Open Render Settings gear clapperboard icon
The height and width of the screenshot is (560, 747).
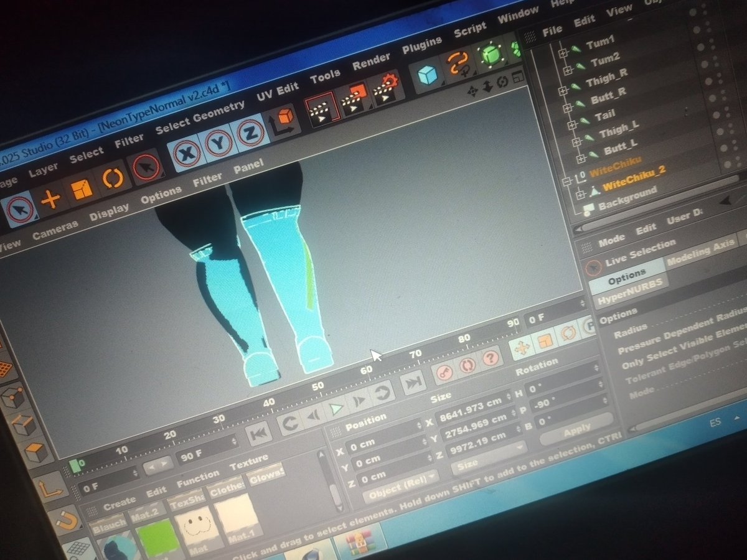tap(385, 88)
